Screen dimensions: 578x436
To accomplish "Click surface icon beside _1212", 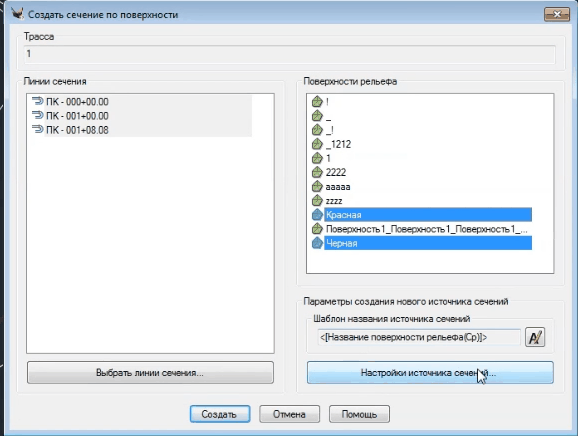I will pyautogui.click(x=317, y=144).
